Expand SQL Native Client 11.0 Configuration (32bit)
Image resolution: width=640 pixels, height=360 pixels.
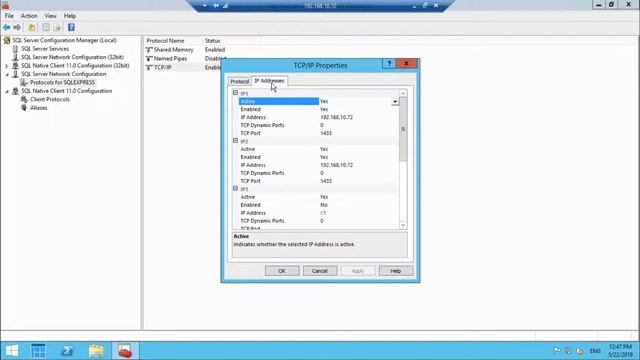(x=7, y=66)
